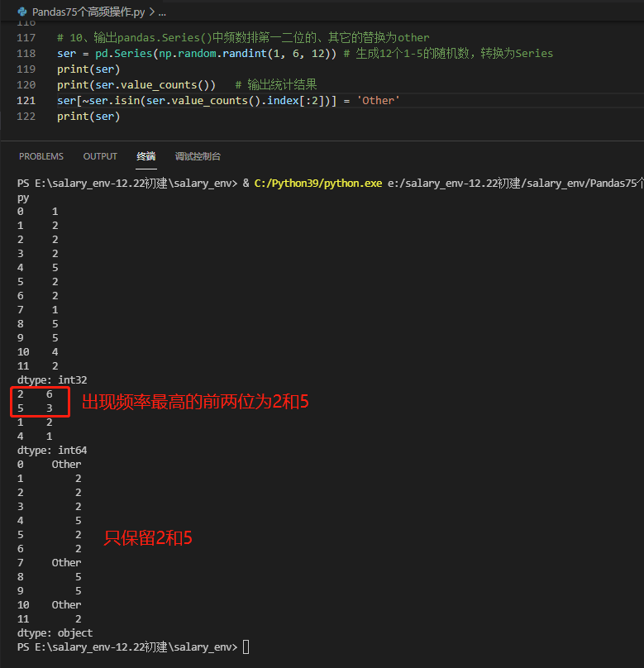Viewport: 644px width, 668px height.
Task: Click terminal row '7 Other'
Action: pos(49,563)
